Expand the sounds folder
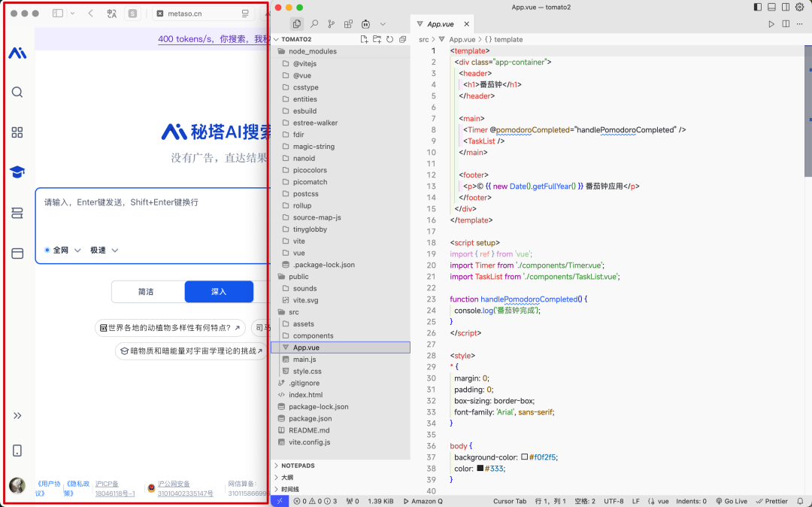 (x=341, y=288)
